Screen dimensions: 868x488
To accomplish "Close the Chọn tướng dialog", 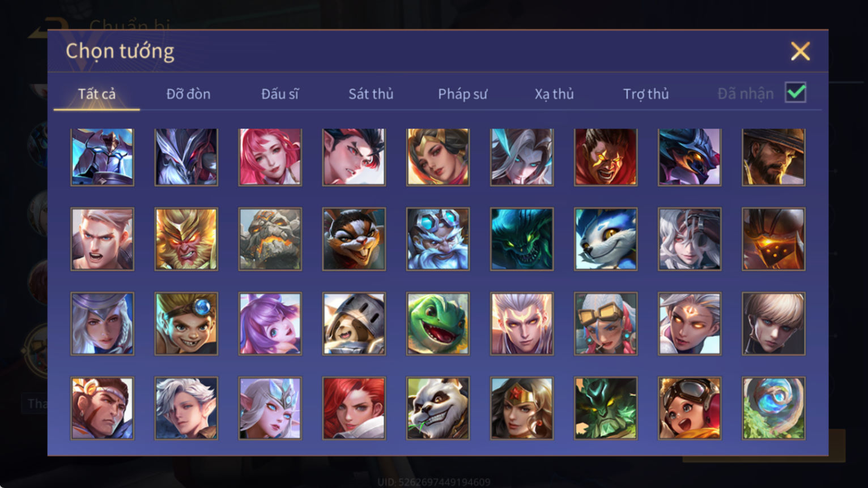I will 800,51.
